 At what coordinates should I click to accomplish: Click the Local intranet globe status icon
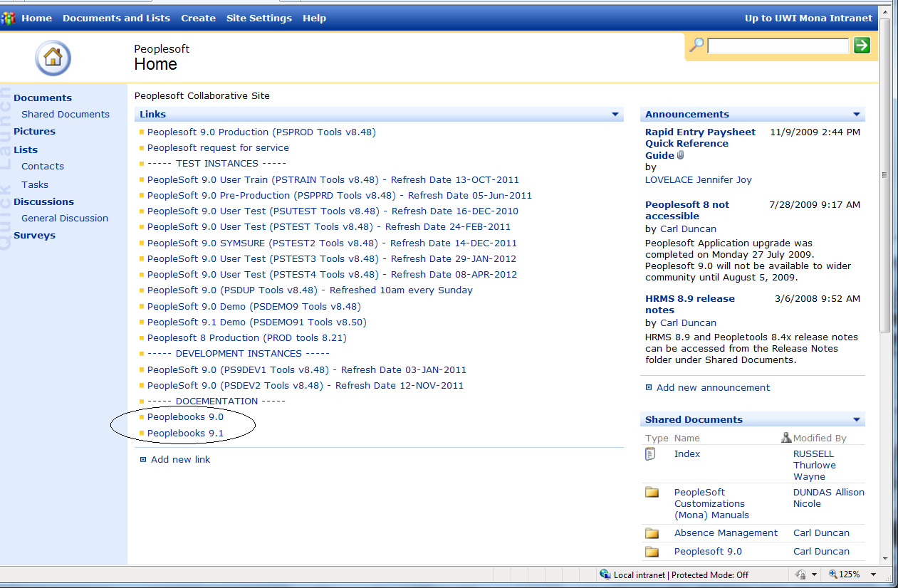[605, 574]
